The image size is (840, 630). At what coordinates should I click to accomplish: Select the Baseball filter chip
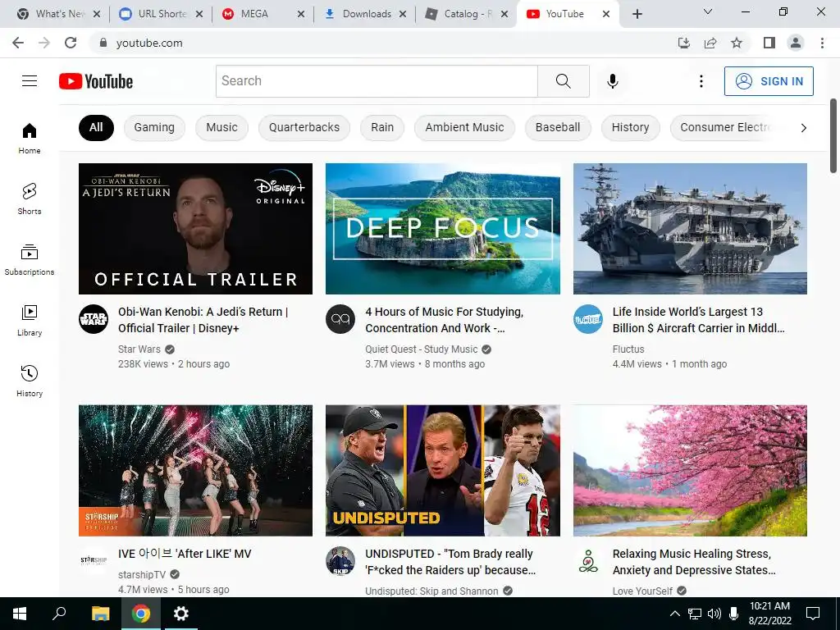(x=558, y=127)
